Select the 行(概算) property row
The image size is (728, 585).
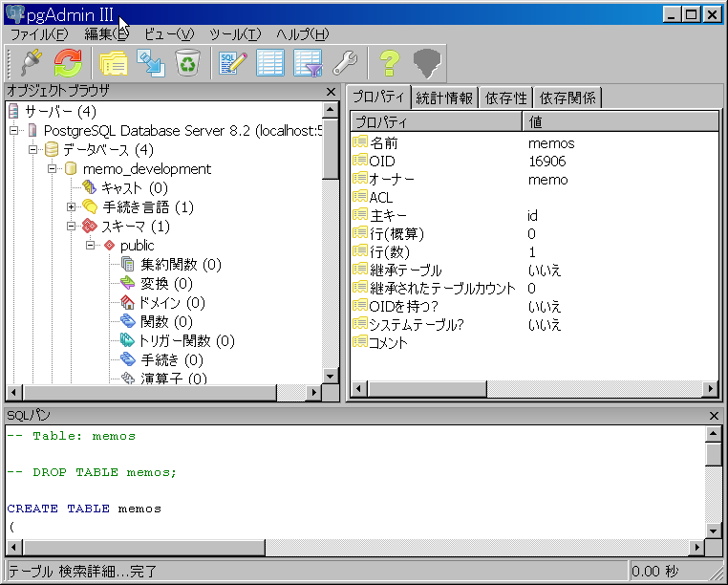tap(534, 234)
